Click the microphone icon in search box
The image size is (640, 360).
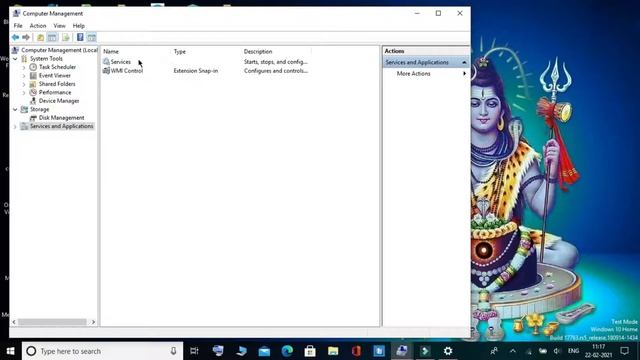[x=173, y=351]
